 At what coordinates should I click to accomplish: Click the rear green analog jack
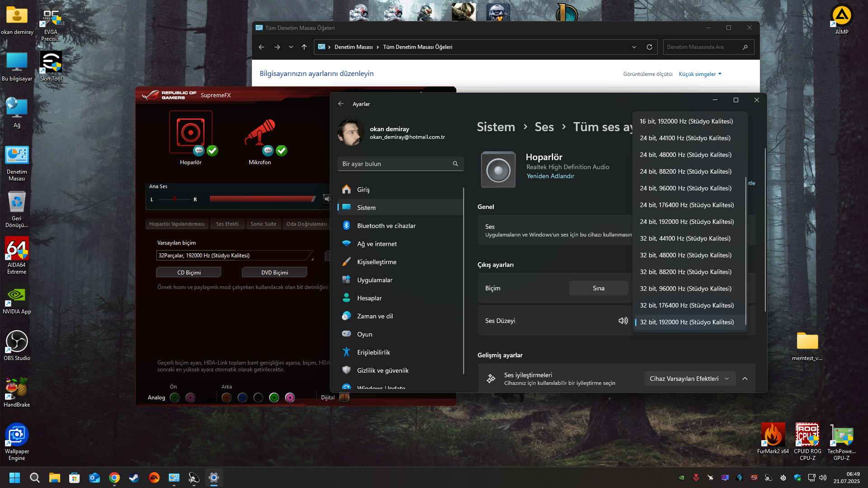274,398
